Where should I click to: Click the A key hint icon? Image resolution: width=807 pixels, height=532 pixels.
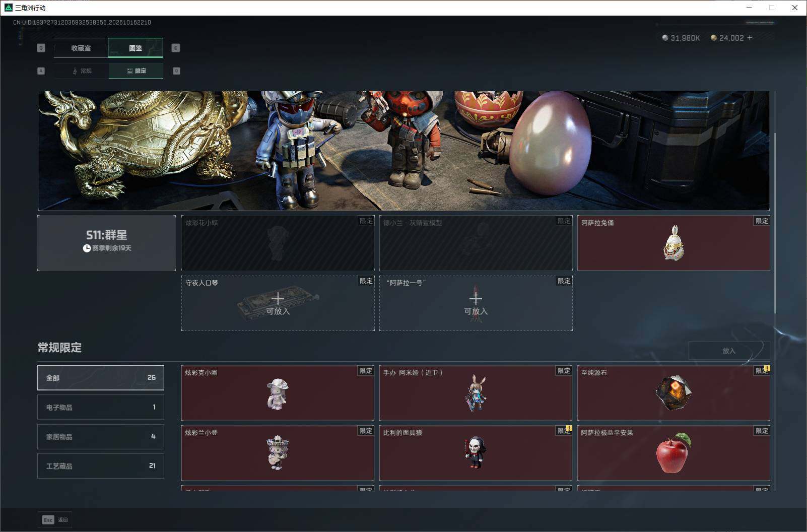click(41, 71)
